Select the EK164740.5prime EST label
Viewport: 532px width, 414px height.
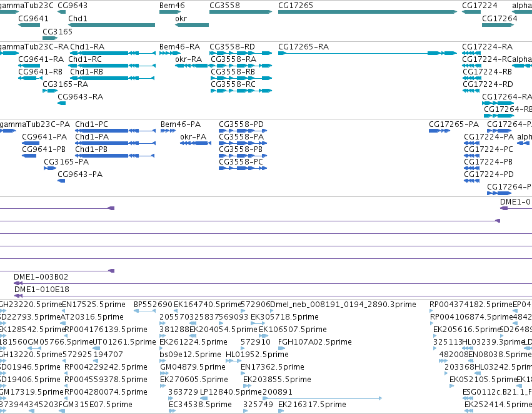coord(208,305)
